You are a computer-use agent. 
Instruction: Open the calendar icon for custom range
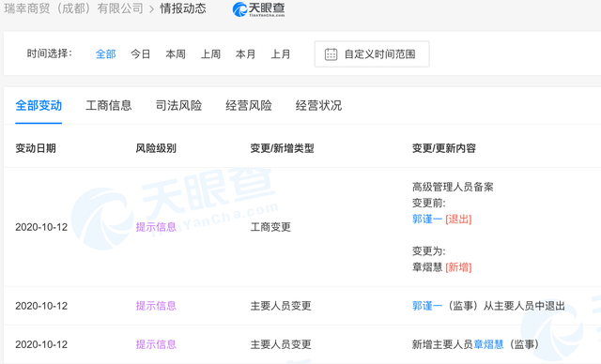331,54
